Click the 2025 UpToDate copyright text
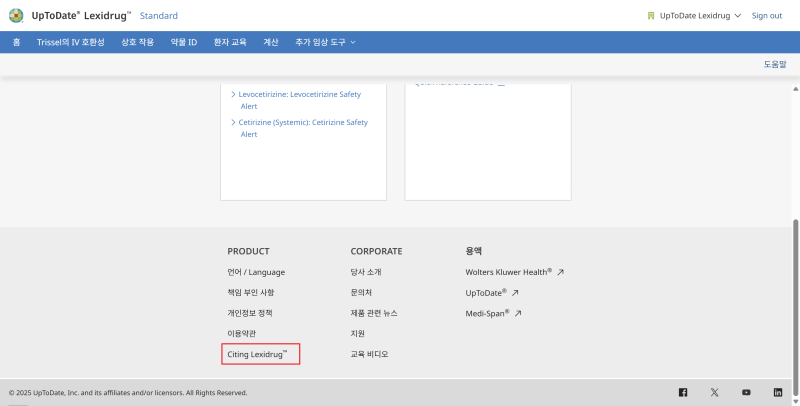800x406 pixels. click(x=128, y=393)
